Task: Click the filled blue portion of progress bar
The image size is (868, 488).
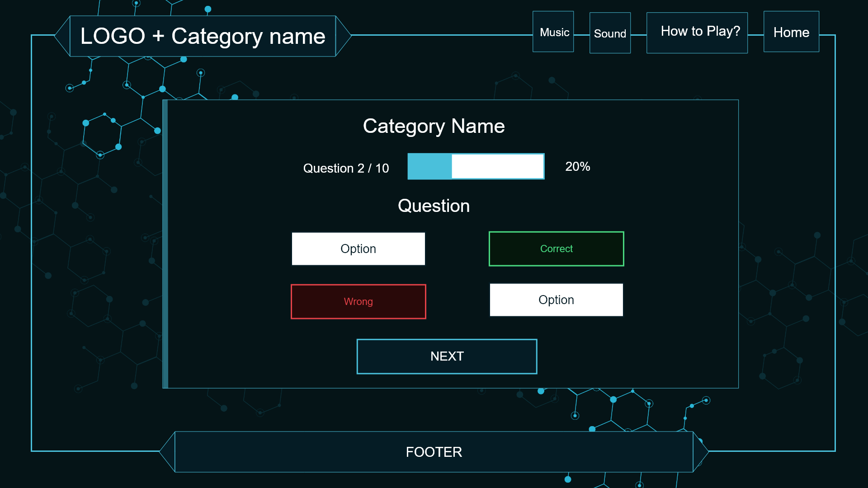Action: coord(429,166)
